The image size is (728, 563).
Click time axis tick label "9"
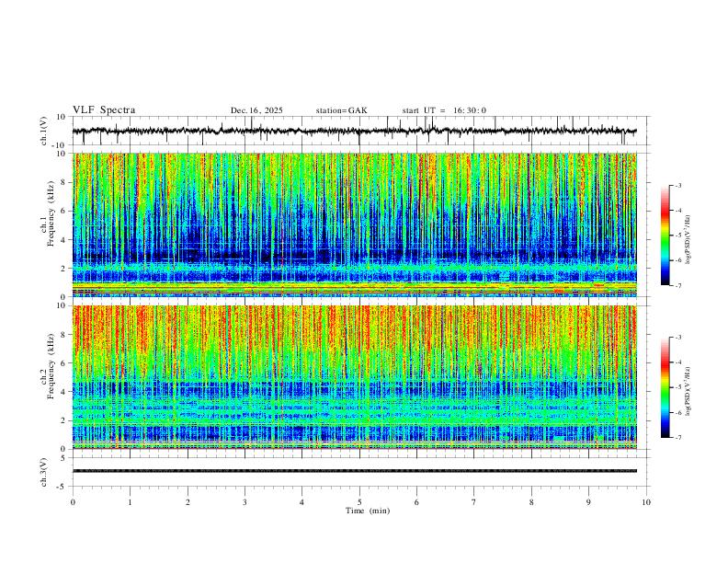(588, 502)
